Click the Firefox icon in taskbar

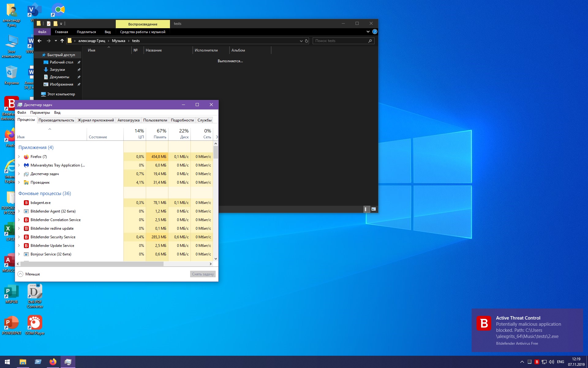click(x=53, y=362)
